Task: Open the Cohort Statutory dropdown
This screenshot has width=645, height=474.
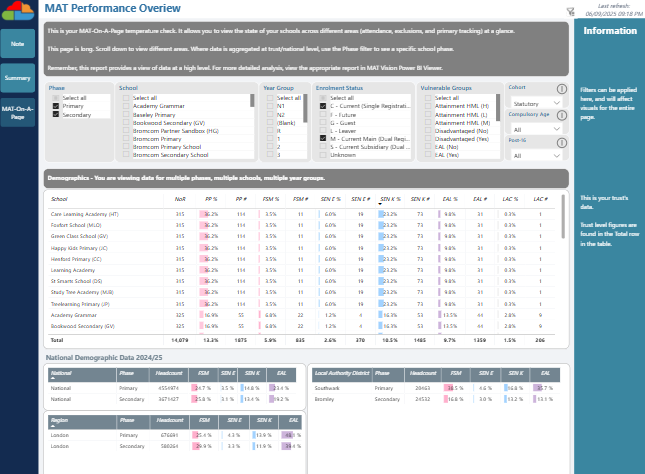Action: tap(537, 102)
